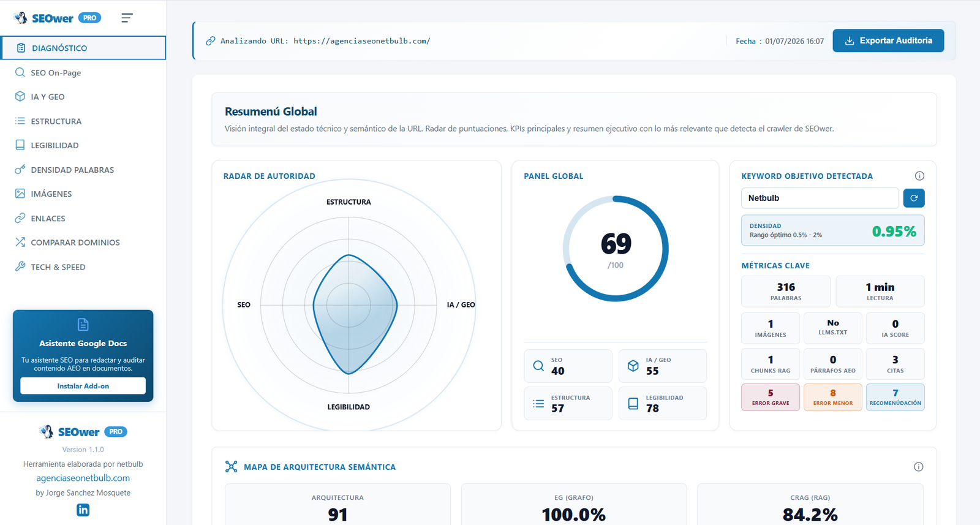Click the 0.95% density value
The height and width of the screenshot is (525, 980).
coord(894,231)
